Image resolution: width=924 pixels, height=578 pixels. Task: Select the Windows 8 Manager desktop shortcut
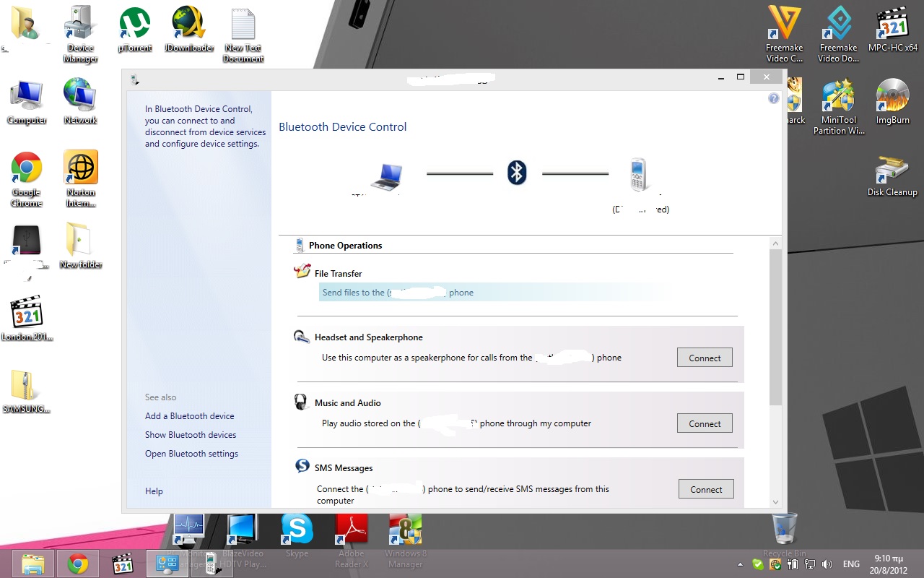coord(405,540)
